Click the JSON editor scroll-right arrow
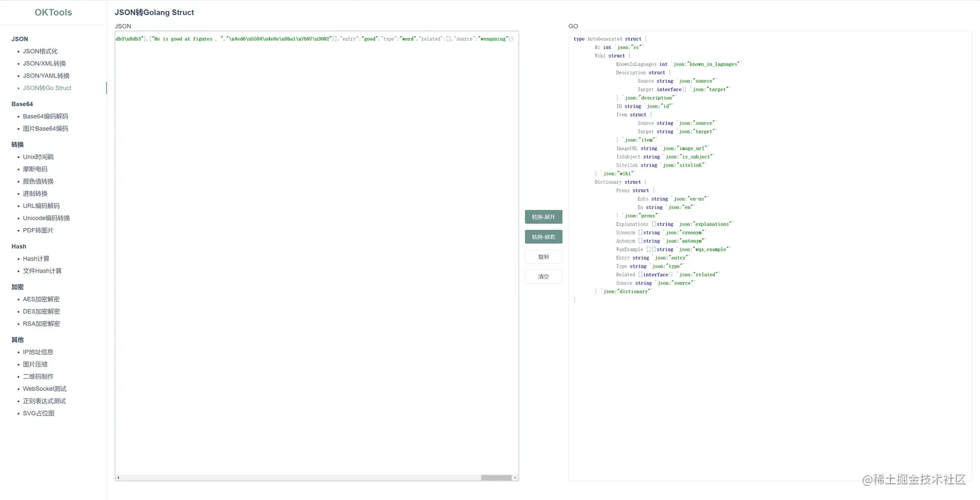Screen dimensions: 980x500 515,478
